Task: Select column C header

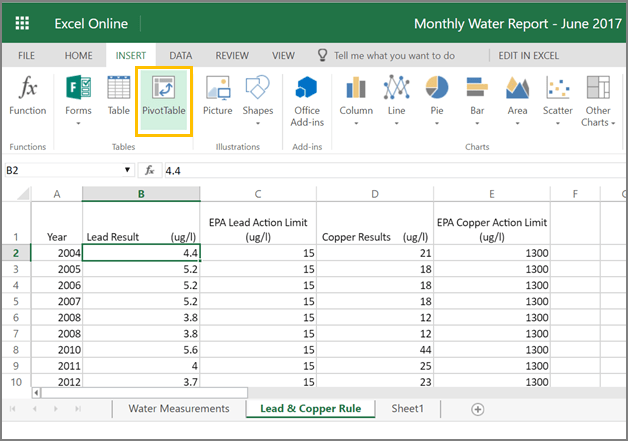Action: pos(258,193)
